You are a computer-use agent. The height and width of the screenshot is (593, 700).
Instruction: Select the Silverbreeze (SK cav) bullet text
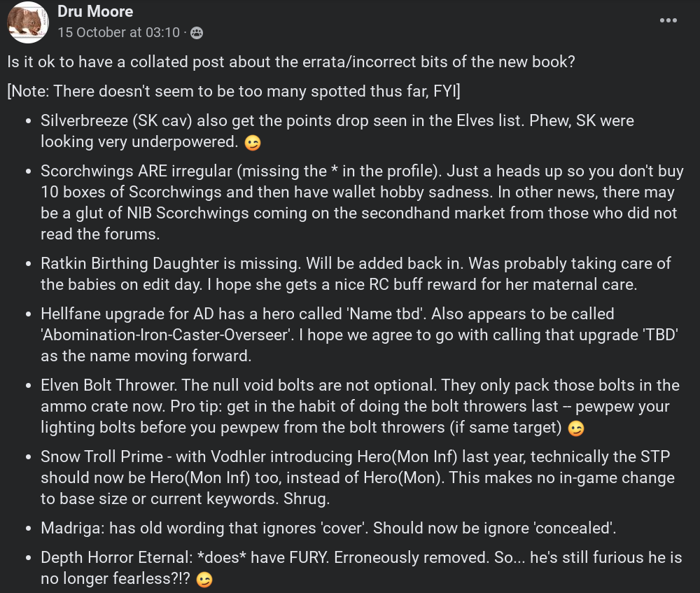pyautogui.click(x=337, y=131)
